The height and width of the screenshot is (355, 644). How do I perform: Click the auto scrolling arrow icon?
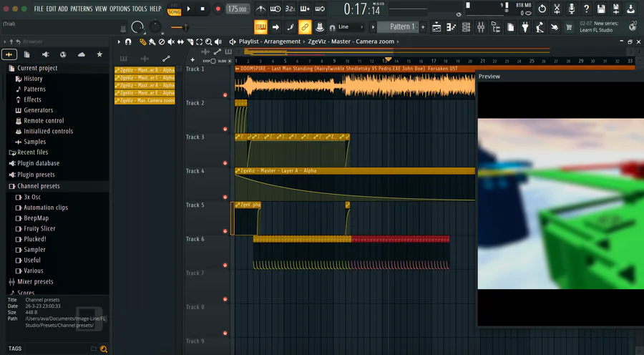275,27
